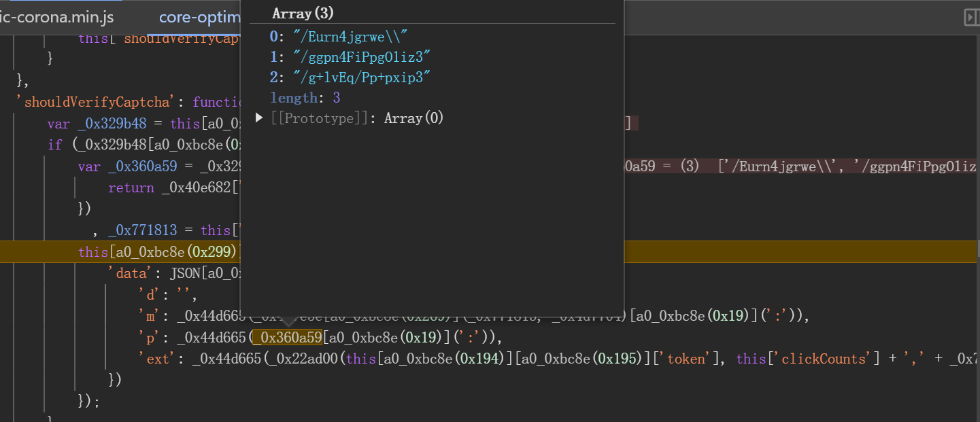This screenshot has height=422, width=980.
Task: Click the Array(0) prototype value
Action: click(413, 118)
